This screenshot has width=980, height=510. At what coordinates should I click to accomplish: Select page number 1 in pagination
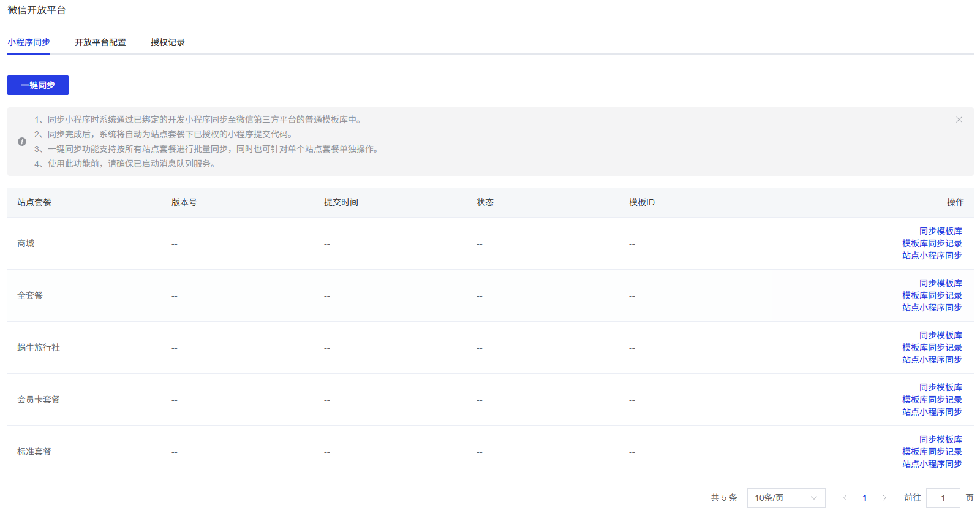pyautogui.click(x=864, y=498)
